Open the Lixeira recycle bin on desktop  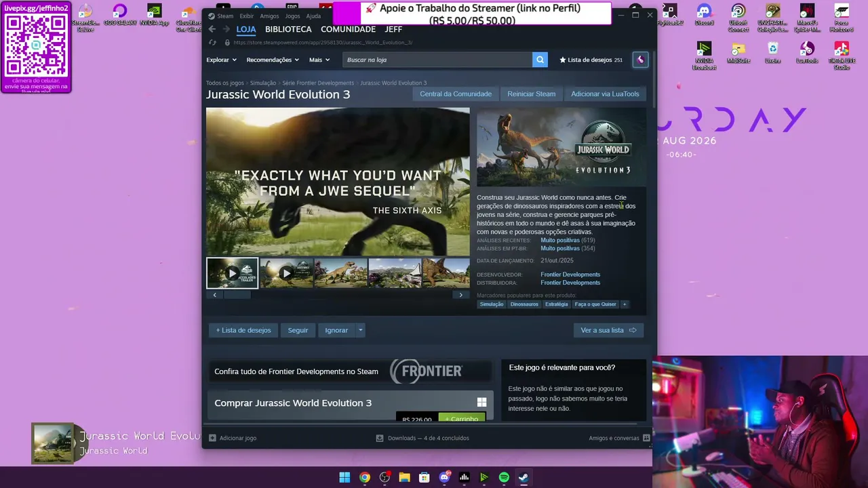[773, 53]
